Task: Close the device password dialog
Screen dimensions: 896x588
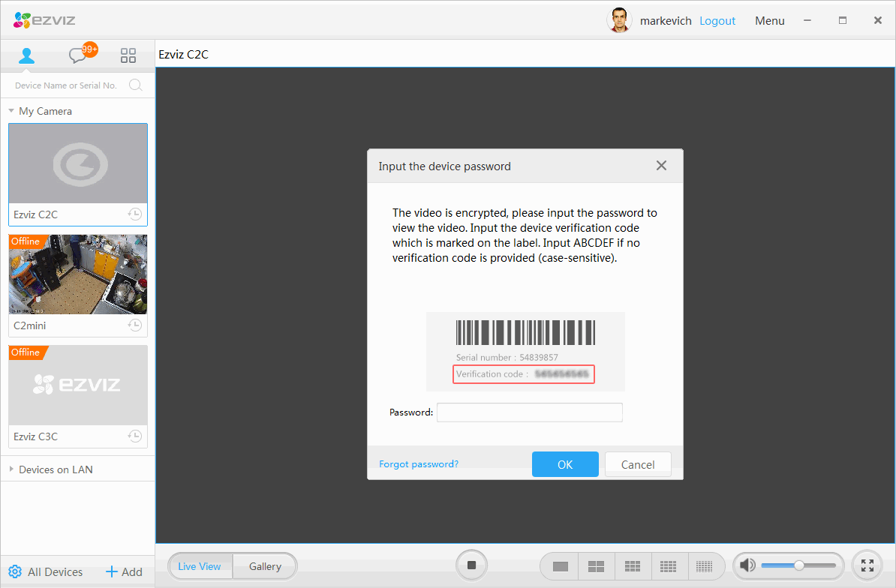Action: click(x=661, y=166)
